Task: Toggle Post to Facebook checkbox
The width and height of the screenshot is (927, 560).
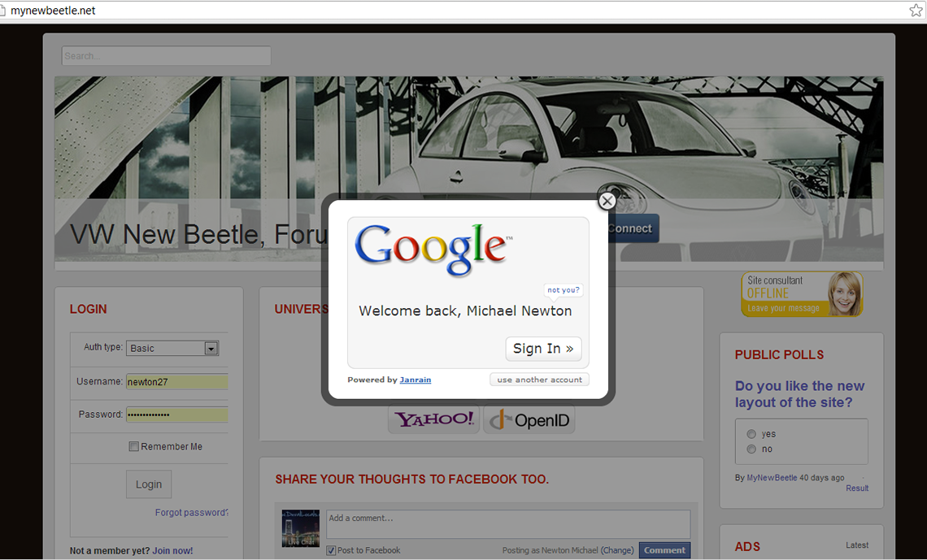Action: point(331,550)
